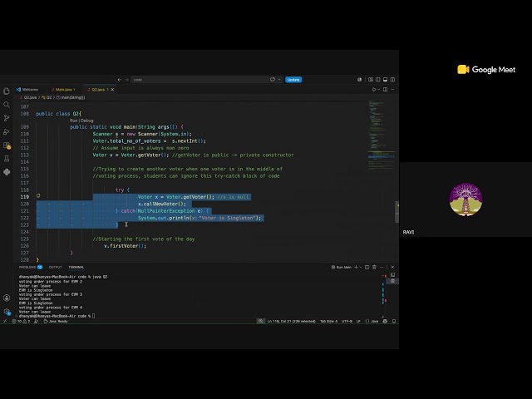This screenshot has width=532, height=399.
Task: Toggle the secondary side bar layout icon
Action: pos(393,80)
